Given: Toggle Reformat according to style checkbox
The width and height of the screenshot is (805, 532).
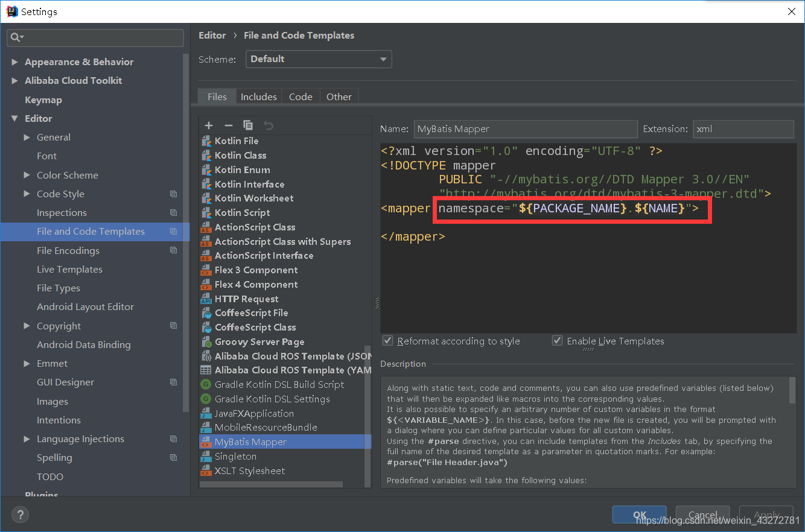Looking at the screenshot, I should (x=388, y=341).
